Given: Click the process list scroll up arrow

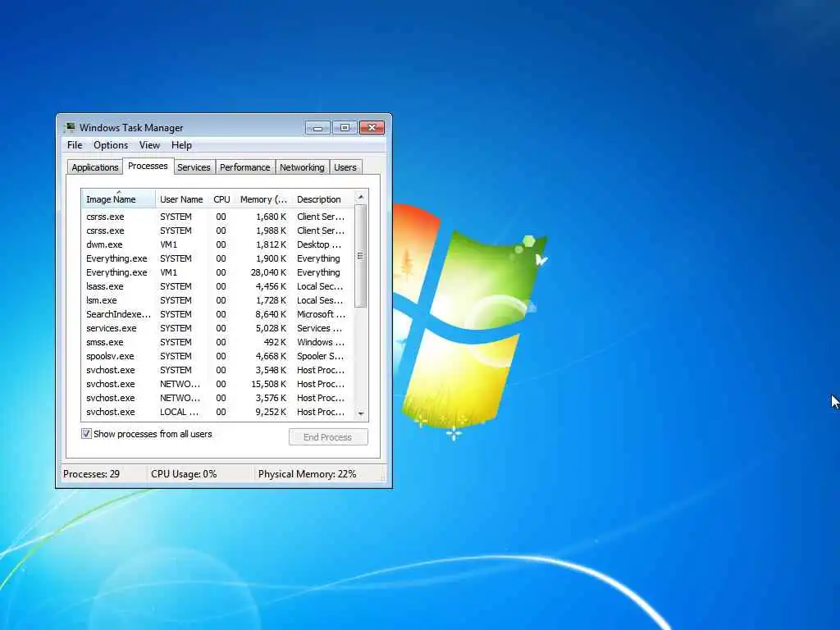Looking at the screenshot, I should coord(361,197).
